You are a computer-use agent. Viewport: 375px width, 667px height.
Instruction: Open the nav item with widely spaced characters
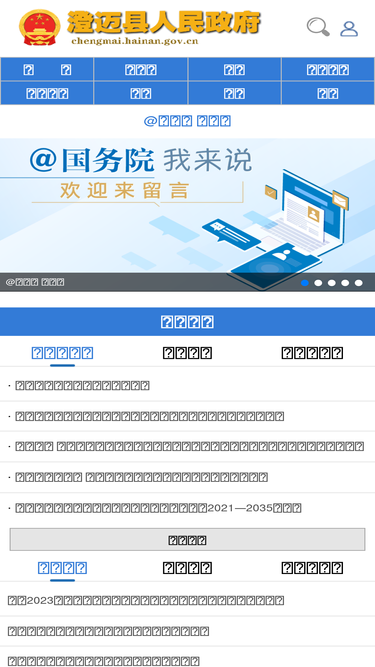click(47, 69)
